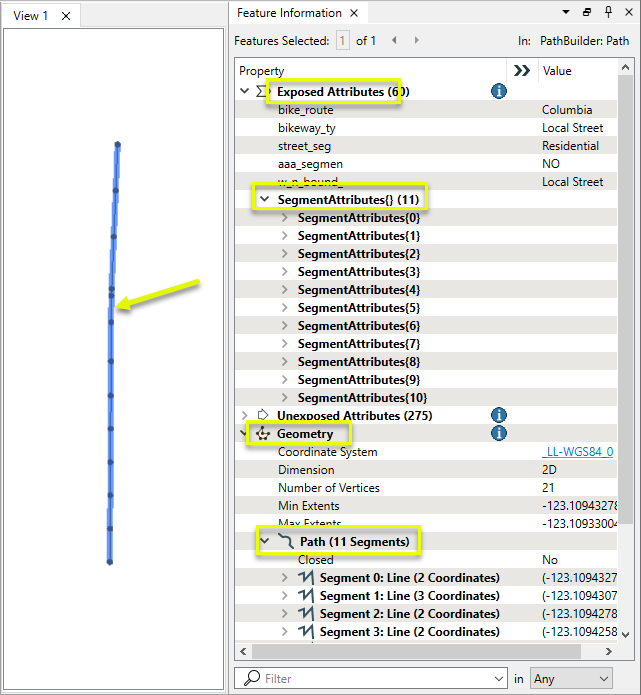Go to previous selected feature arrow

point(394,40)
